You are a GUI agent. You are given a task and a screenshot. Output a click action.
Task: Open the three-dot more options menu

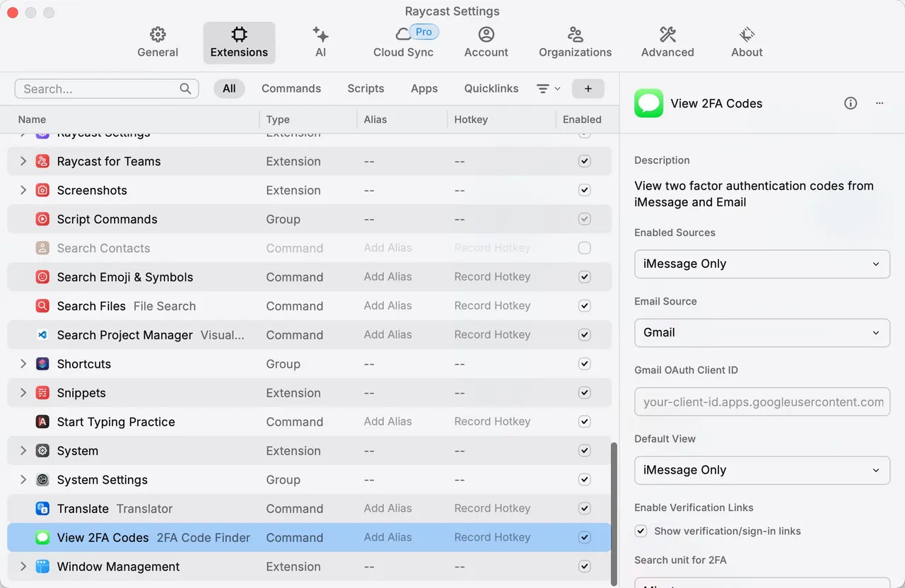click(880, 103)
